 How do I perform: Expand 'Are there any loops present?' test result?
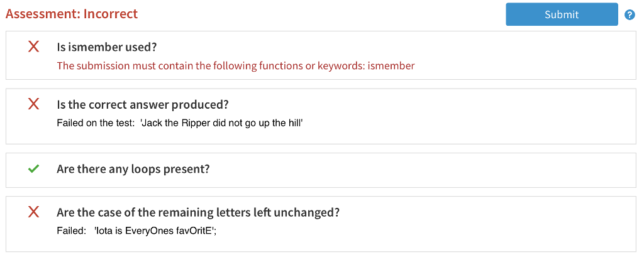click(x=133, y=169)
